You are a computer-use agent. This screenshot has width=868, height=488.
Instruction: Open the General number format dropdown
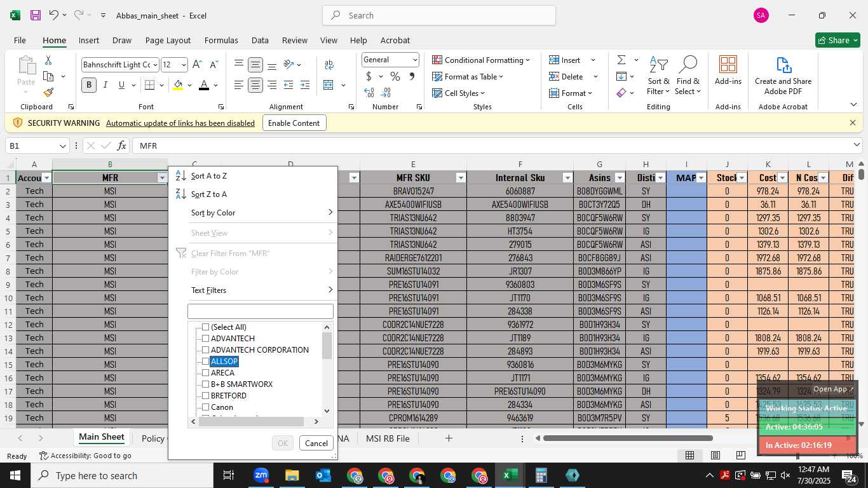click(415, 60)
